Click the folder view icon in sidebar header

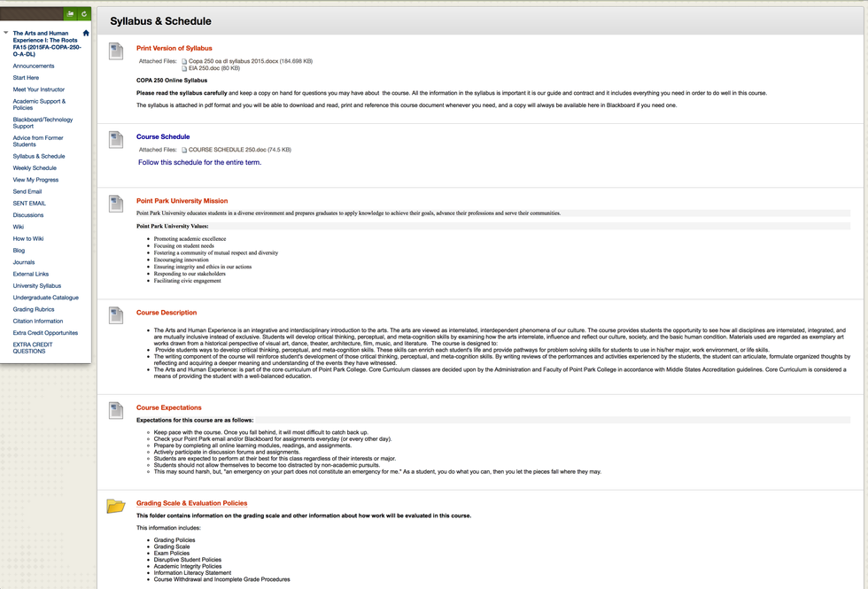click(71, 14)
